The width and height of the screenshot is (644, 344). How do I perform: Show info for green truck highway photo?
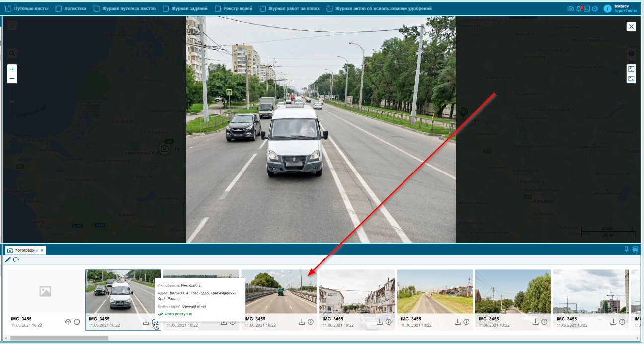click(x=310, y=322)
